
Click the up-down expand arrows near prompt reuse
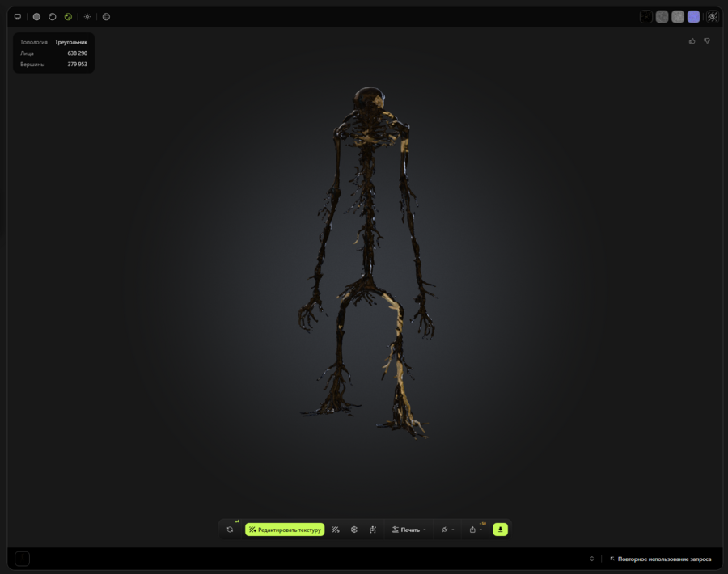tap(592, 559)
